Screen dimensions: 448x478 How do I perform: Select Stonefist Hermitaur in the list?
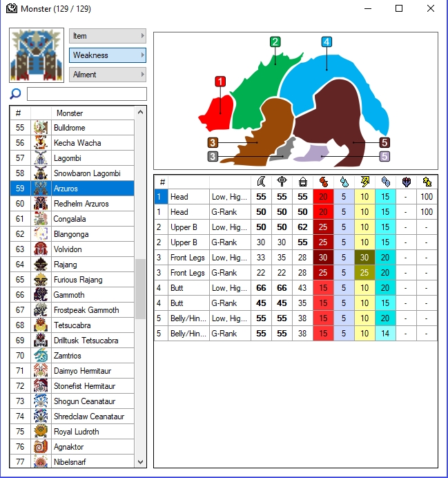(72, 386)
